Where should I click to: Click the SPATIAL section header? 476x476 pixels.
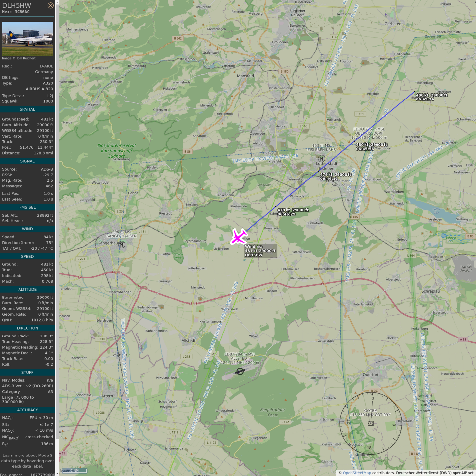click(27, 109)
